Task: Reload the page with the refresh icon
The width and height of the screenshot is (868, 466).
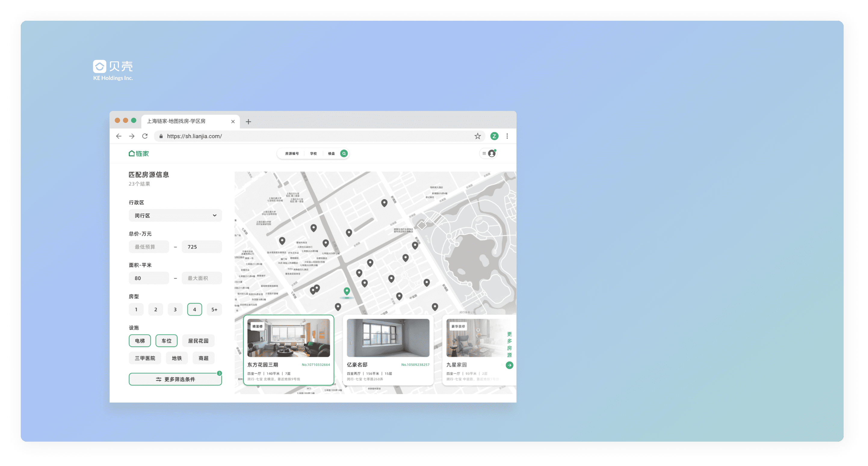Action: tap(145, 136)
